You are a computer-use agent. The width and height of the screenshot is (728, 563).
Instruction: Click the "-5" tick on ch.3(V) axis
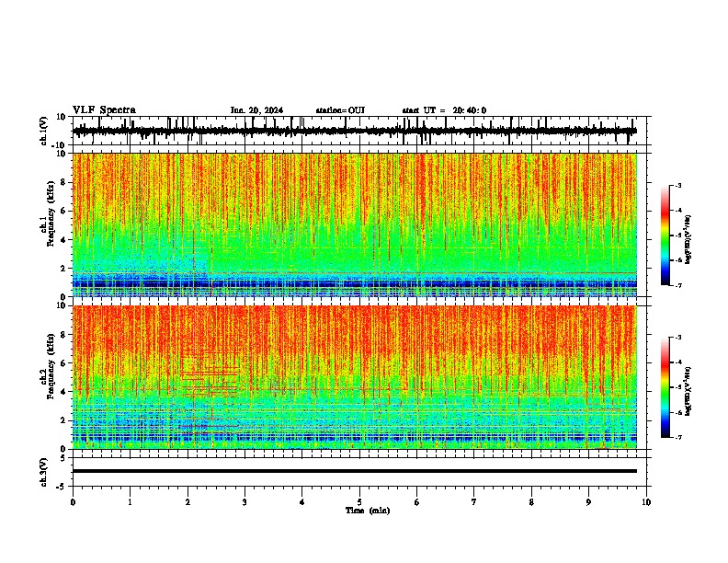click(62, 487)
